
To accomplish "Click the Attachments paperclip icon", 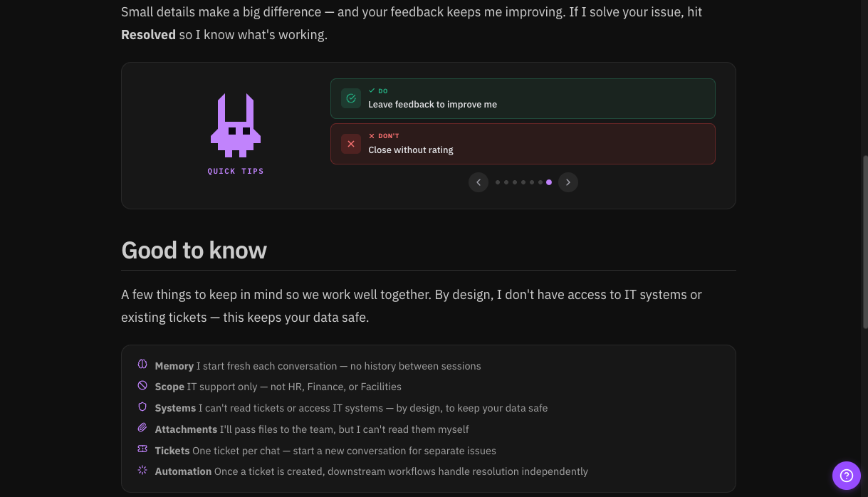I will click(x=142, y=428).
